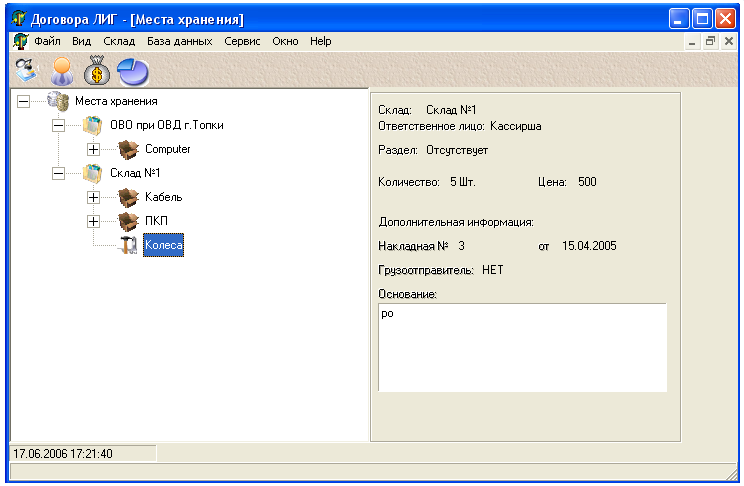Click the Места хранения root stack icon
Screen dimensions: 744x486
pos(58,101)
